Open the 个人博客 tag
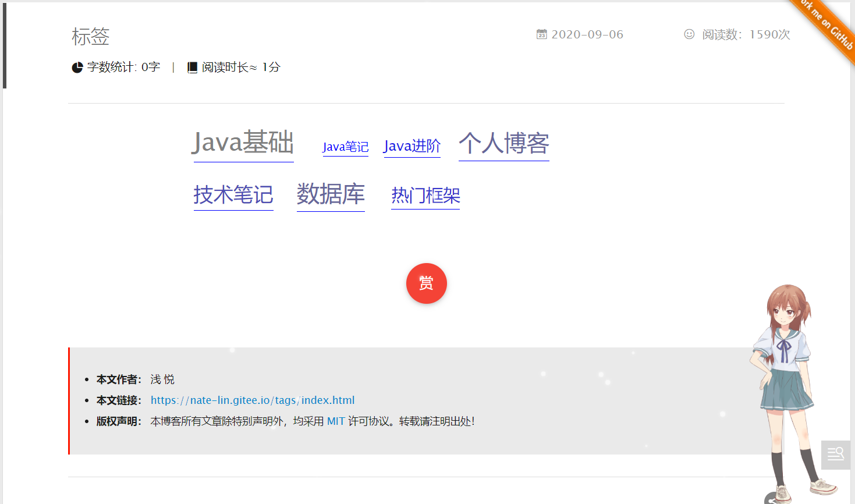The width and height of the screenshot is (855, 504). 503,143
